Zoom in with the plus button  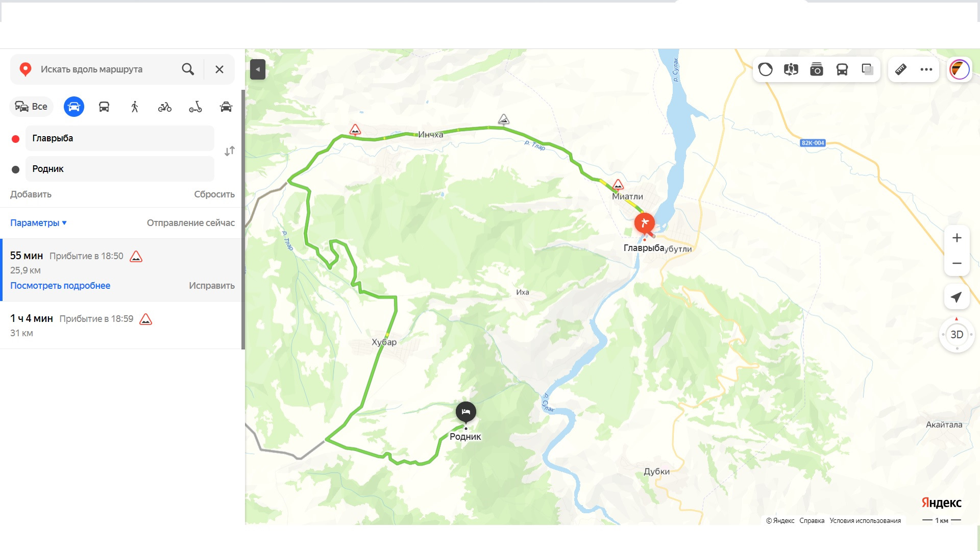[957, 238]
